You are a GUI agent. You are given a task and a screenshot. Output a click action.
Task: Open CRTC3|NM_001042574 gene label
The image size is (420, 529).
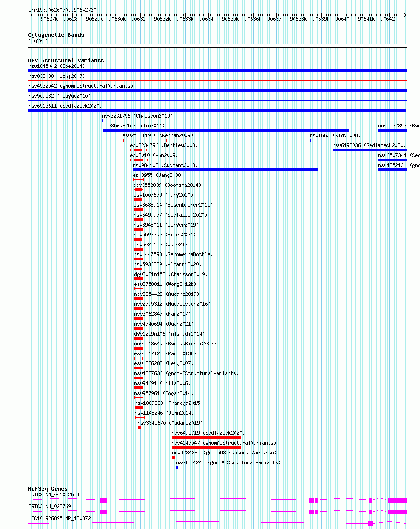(54, 495)
